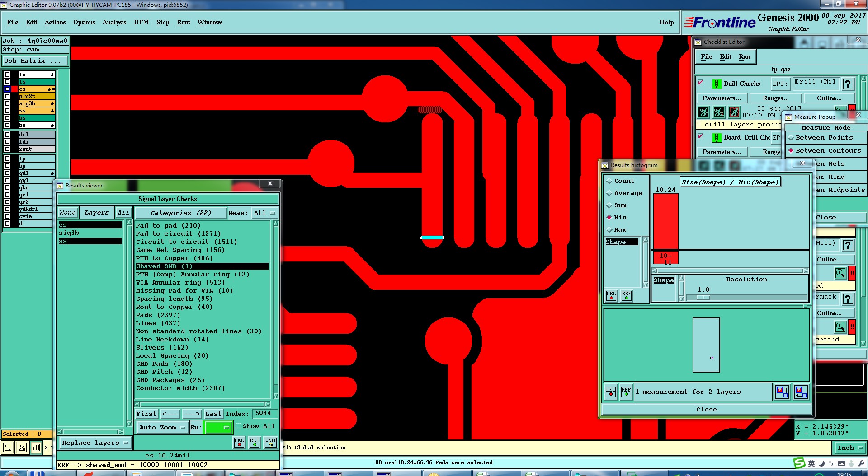Click the Job Matrix button
The image size is (868, 476).
[x=35, y=61]
